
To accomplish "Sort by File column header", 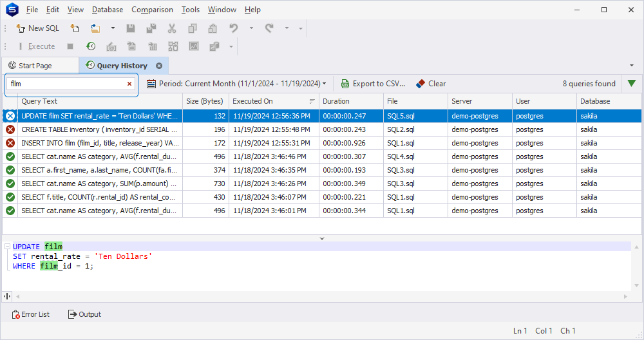I will click(415, 102).
